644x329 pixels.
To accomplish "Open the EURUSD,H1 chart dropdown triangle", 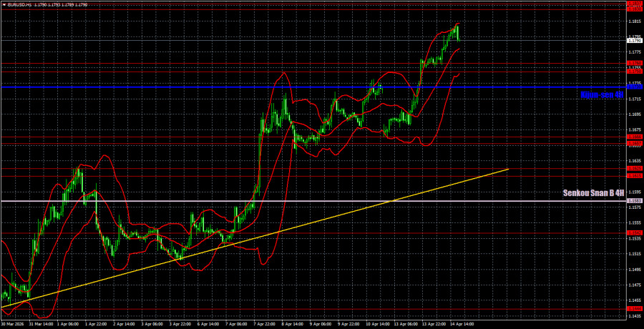I will click(4, 5).
